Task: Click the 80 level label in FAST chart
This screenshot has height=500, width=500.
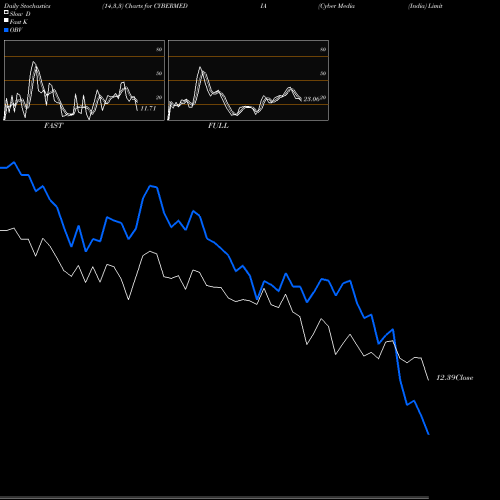Action: click(x=159, y=49)
